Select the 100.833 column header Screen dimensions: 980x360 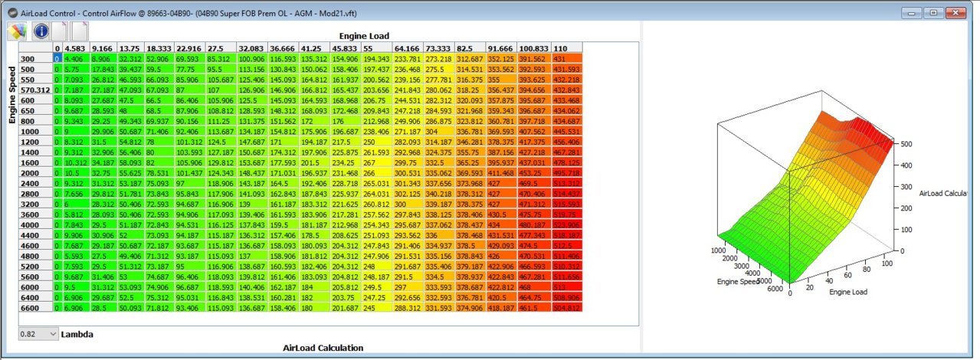[534, 47]
